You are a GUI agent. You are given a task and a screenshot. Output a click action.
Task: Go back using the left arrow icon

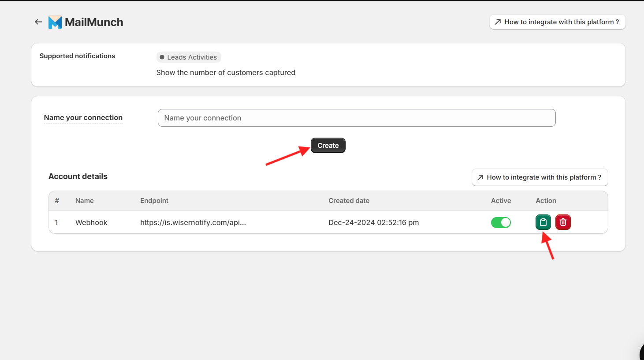click(38, 22)
